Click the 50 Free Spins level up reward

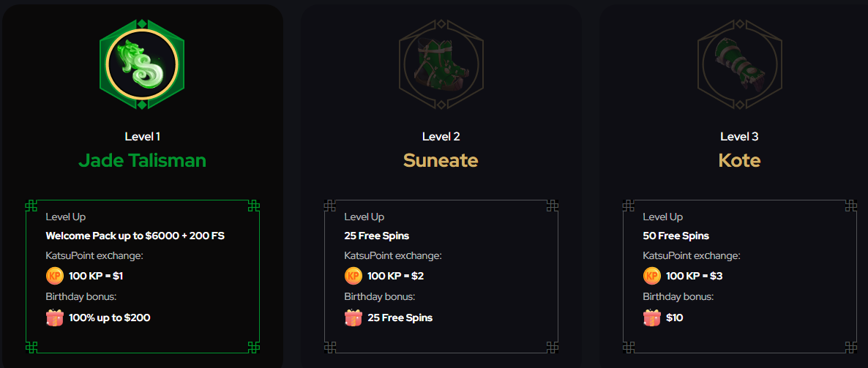(x=676, y=236)
